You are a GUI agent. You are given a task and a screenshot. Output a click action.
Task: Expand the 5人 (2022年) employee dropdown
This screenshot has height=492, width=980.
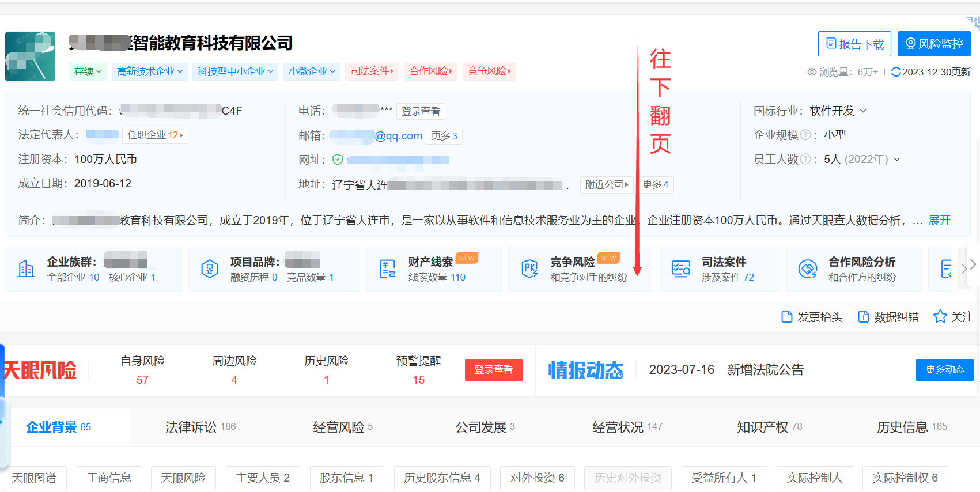[x=862, y=159]
